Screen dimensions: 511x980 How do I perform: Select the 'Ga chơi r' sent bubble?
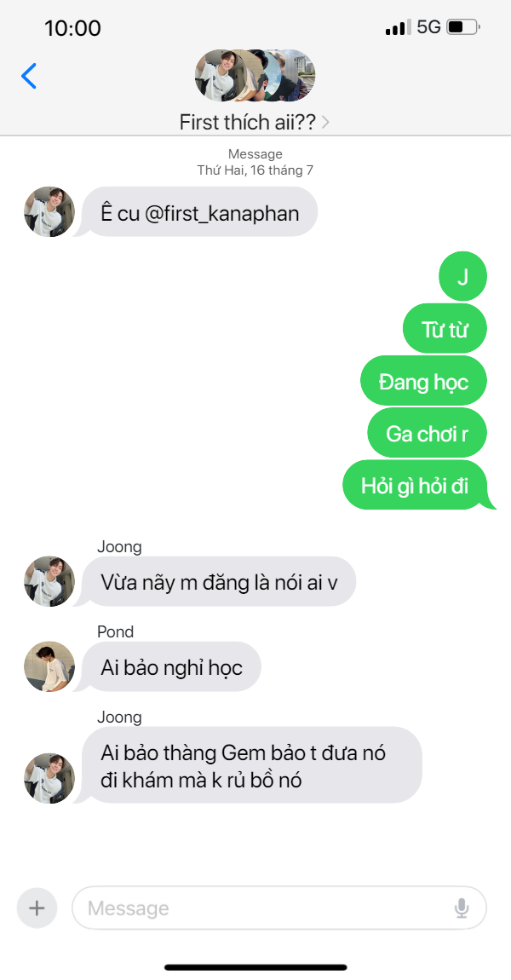(x=427, y=433)
